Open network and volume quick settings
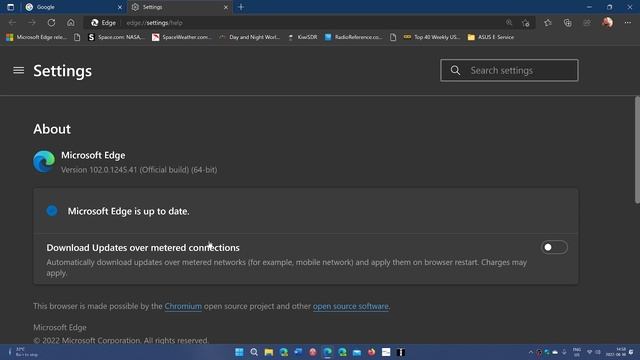The image size is (640, 360). tap(594, 352)
